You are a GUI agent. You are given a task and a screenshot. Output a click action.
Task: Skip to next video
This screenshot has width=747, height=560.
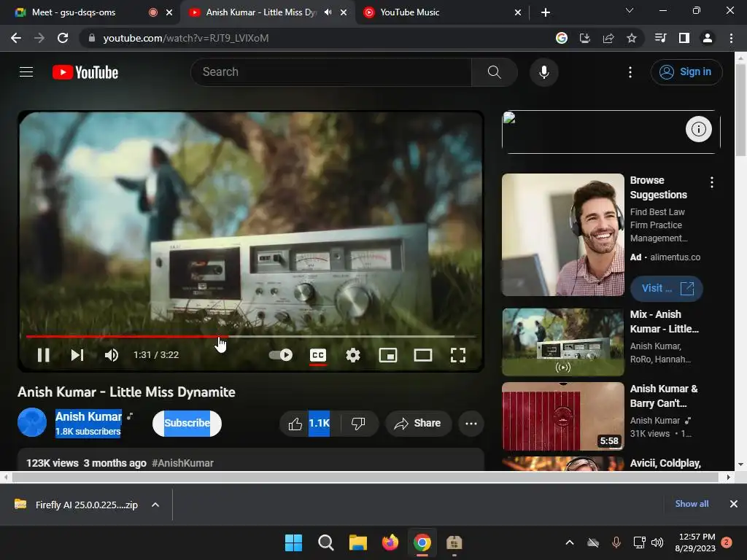77,355
